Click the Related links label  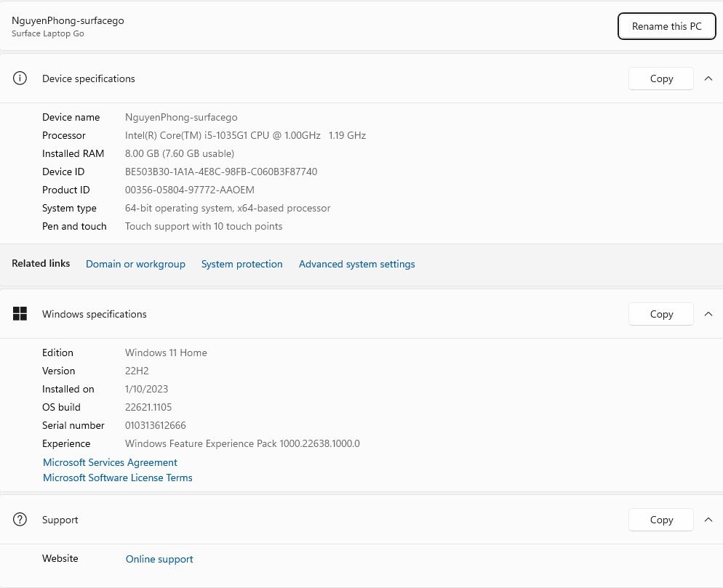tap(41, 264)
